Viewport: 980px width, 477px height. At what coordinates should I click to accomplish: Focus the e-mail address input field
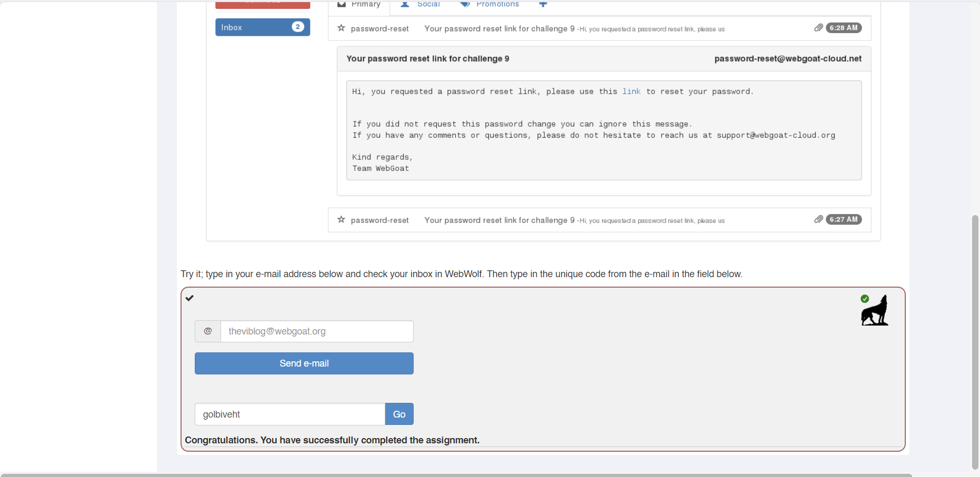pyautogui.click(x=317, y=331)
